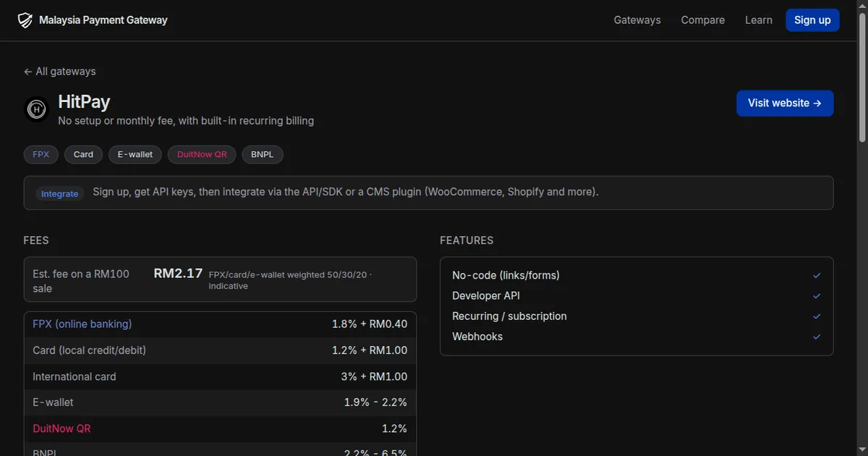Click Card (local credit/debit) row label
868x456 pixels.
pyautogui.click(x=90, y=350)
